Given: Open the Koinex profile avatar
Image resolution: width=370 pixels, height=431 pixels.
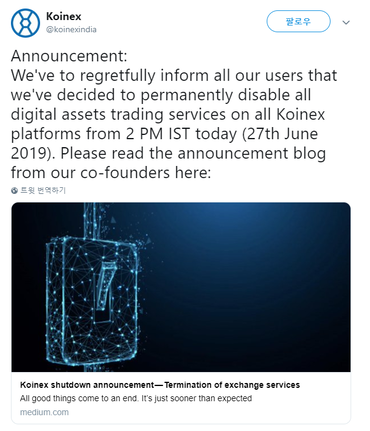Looking at the screenshot, I should tap(25, 23).
